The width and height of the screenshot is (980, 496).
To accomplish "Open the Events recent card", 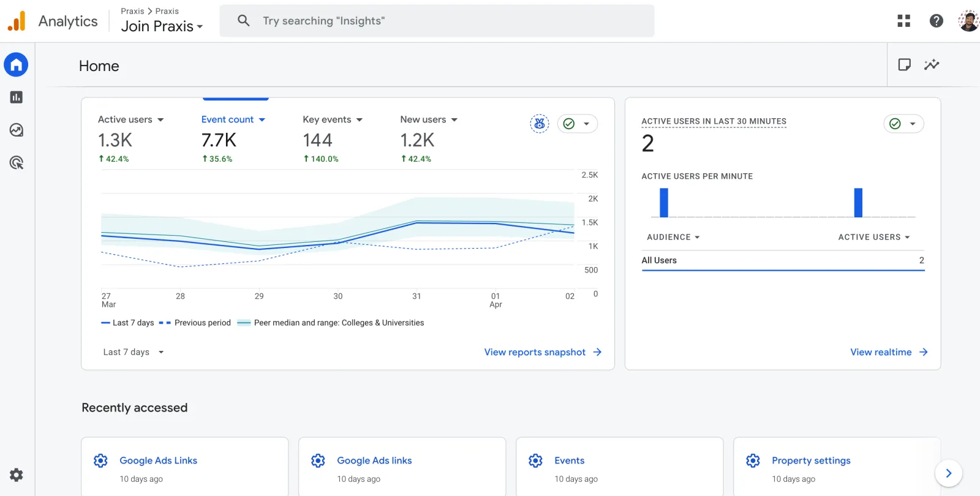I will (x=620, y=467).
